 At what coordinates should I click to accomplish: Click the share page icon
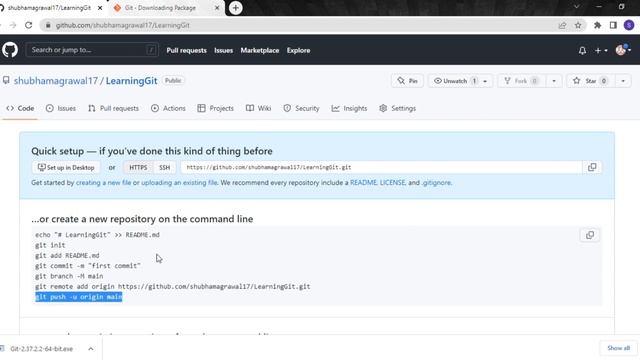(x=562, y=25)
